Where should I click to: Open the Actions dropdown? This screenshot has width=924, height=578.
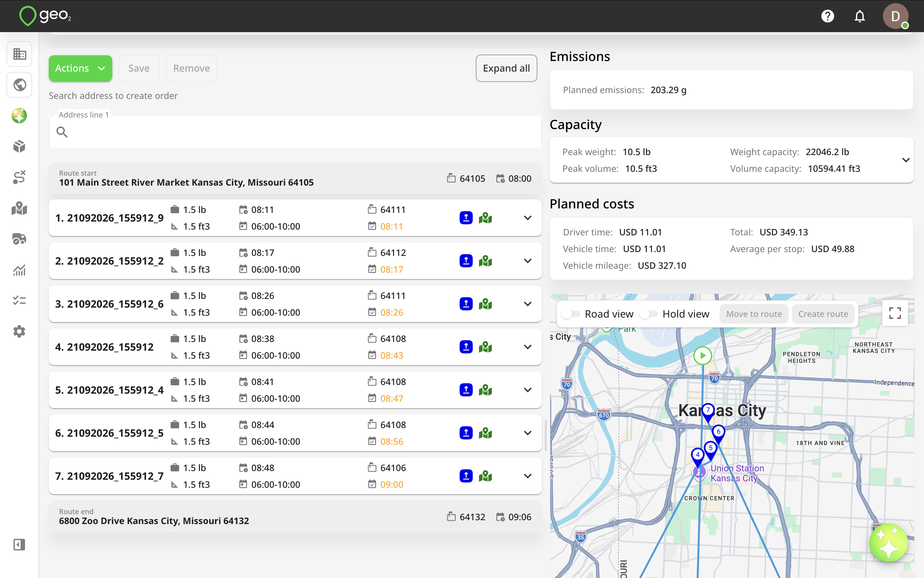(81, 68)
